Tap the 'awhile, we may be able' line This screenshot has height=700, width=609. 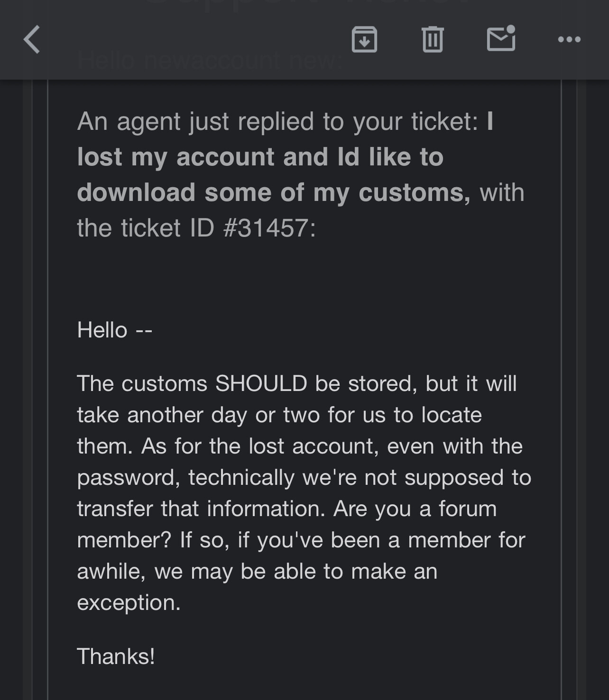257,571
